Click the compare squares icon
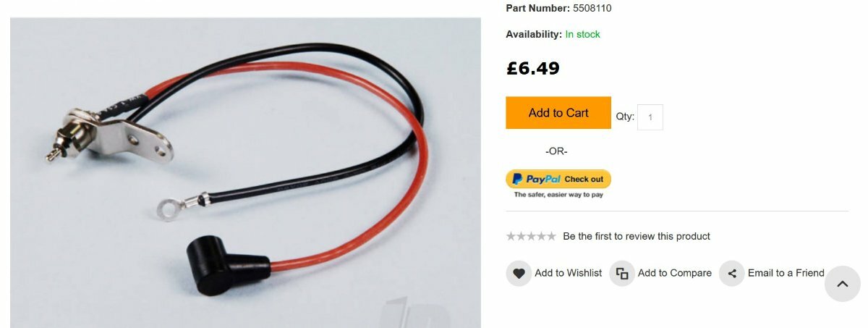This screenshot has width=868, height=328. tap(622, 273)
